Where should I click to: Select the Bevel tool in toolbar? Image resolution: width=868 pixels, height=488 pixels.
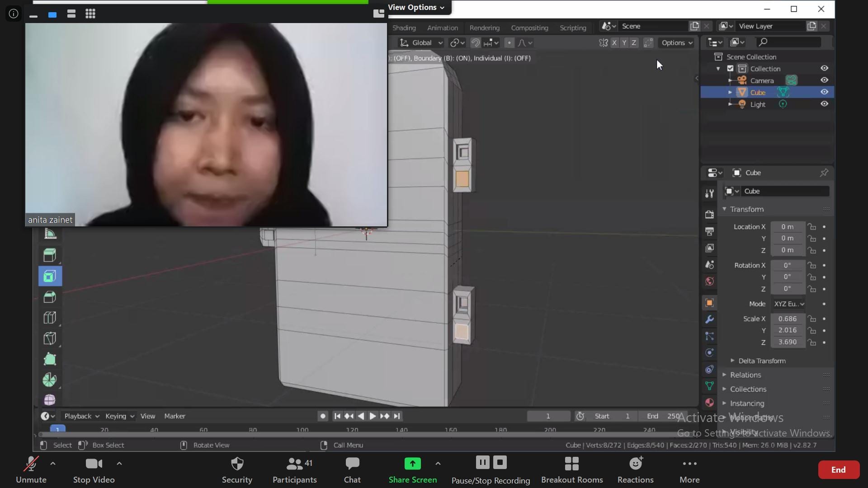(50, 297)
